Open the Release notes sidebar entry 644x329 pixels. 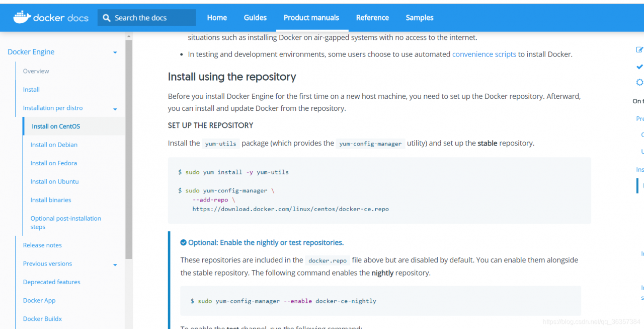(x=42, y=245)
